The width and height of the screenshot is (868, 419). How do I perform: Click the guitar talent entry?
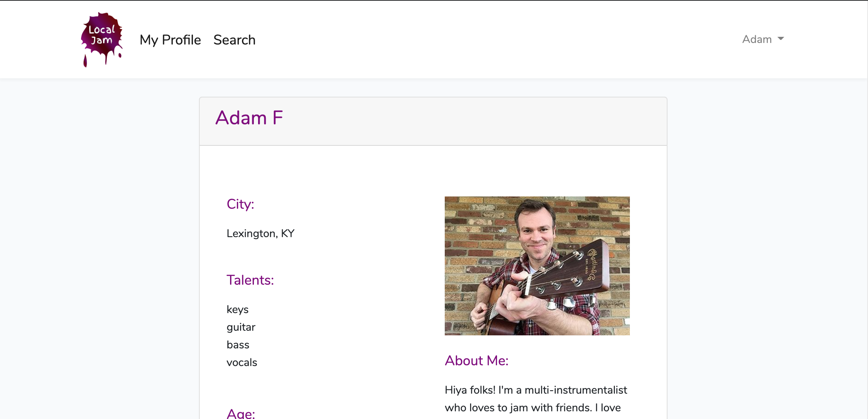pos(241,327)
